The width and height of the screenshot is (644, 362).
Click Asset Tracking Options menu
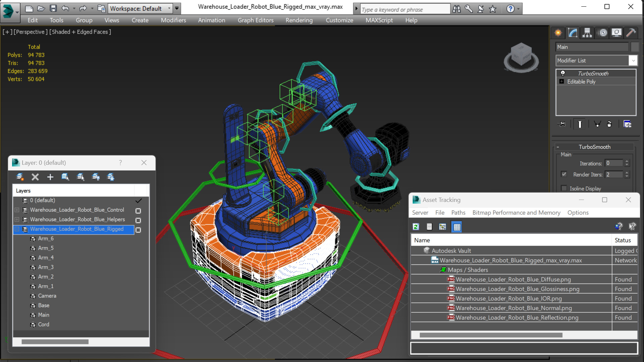click(x=578, y=213)
